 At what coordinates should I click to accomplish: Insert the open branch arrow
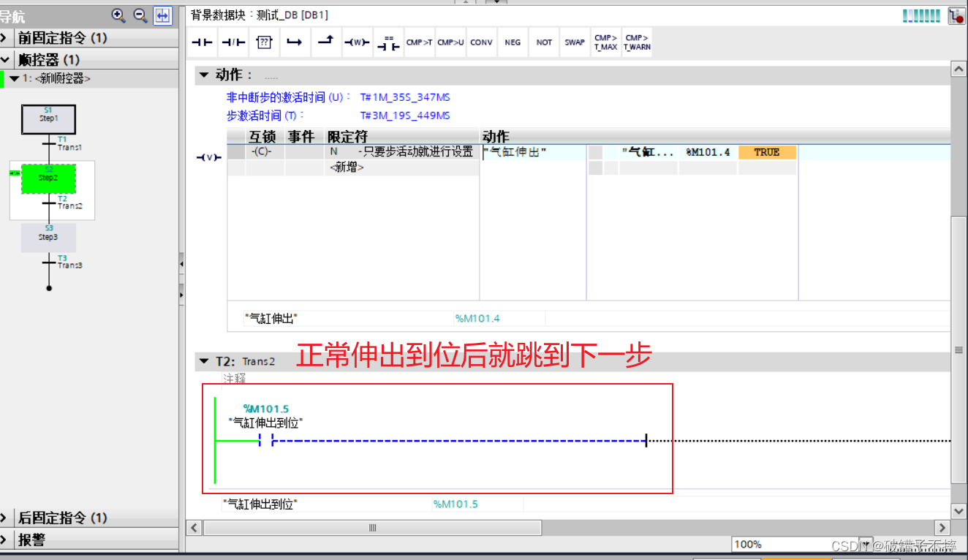295,42
